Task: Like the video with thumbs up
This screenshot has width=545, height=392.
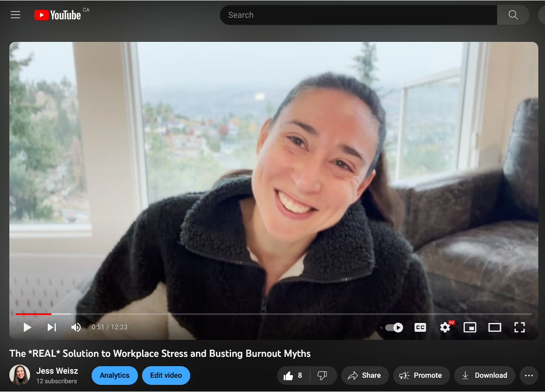Action: coord(293,376)
